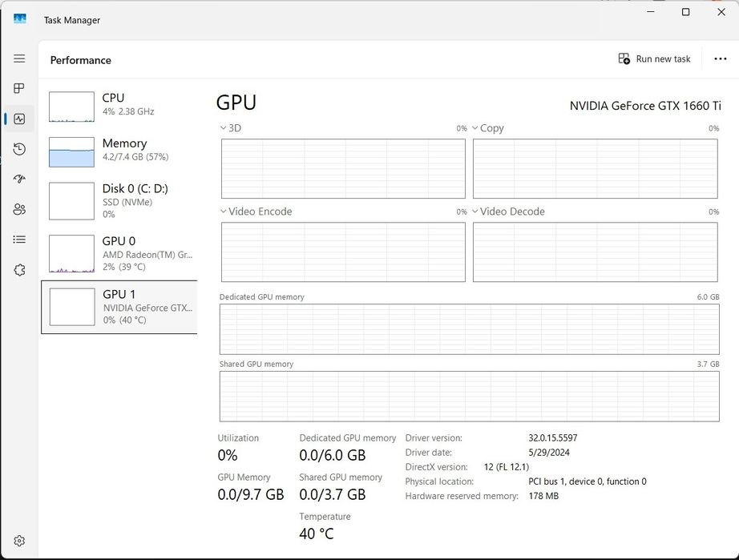Click the Task Manager app icon
Image resolution: width=739 pixels, height=560 pixels.
(20, 19)
